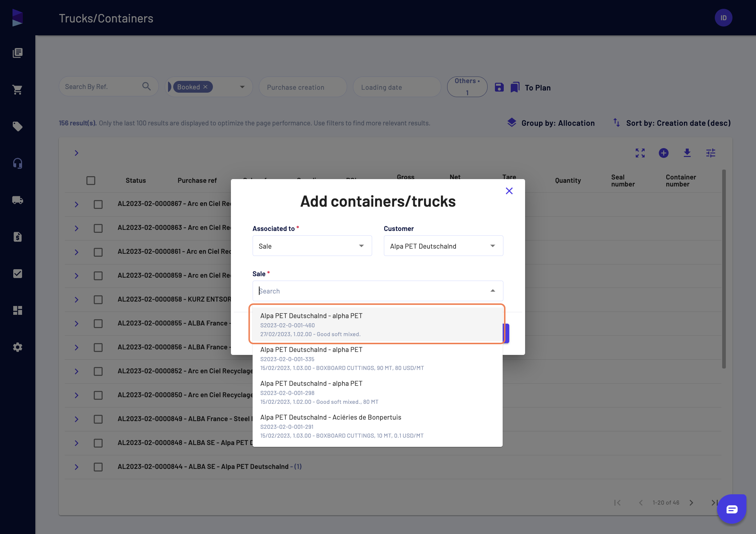Click the Others filter button
This screenshot has height=534, width=756.
[467, 87]
